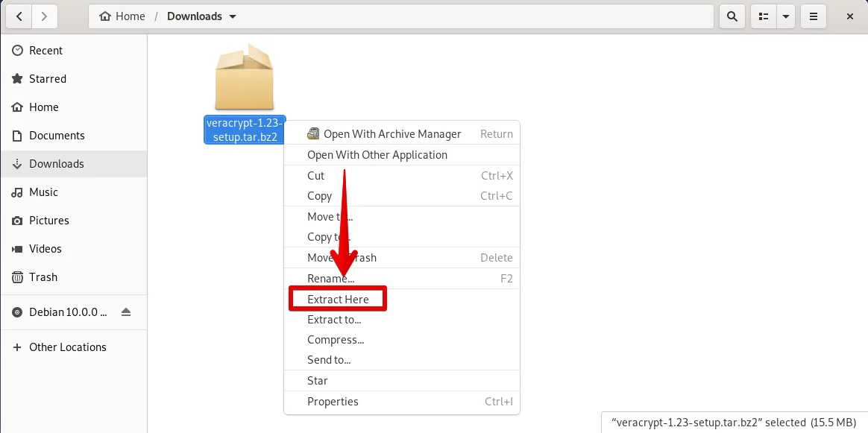The image size is (868, 433).
Task: Choose Compress... menu entry
Action: point(402,340)
